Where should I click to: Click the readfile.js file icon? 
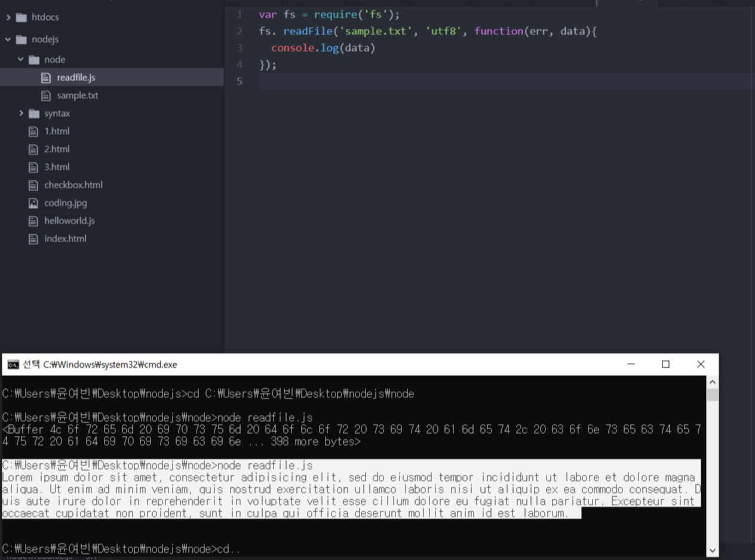46,78
